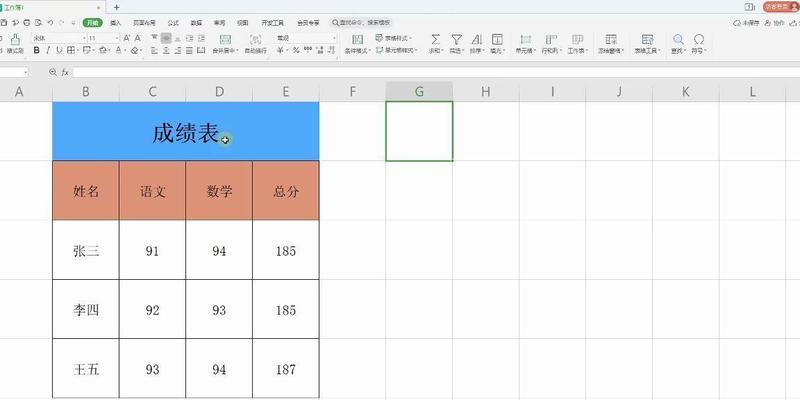Click the Format Painter brush icon
Viewport: 800px width, 400px height.
16,39
